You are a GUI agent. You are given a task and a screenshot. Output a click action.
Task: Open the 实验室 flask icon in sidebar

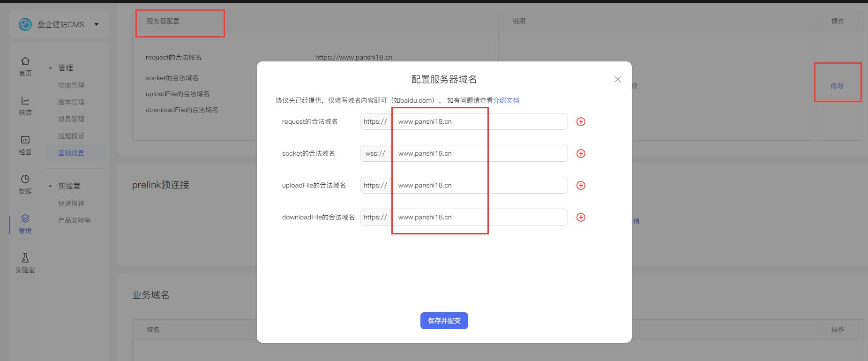(25, 258)
